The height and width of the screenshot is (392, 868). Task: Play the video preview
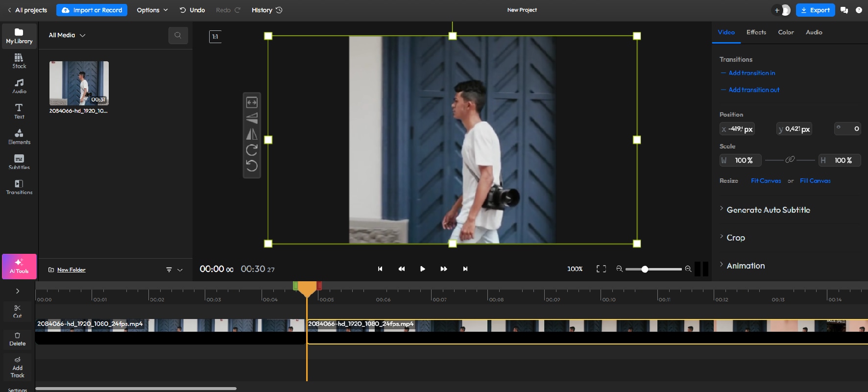423,269
